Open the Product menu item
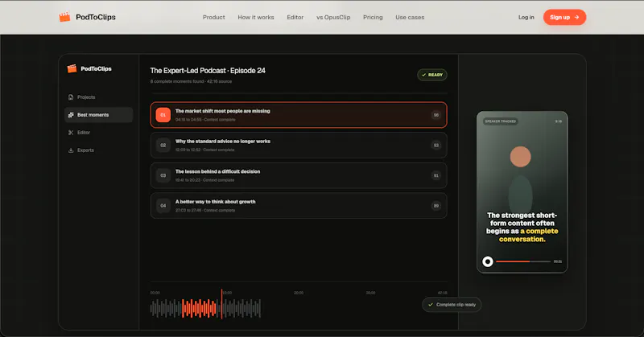The height and width of the screenshot is (337, 644). point(213,17)
